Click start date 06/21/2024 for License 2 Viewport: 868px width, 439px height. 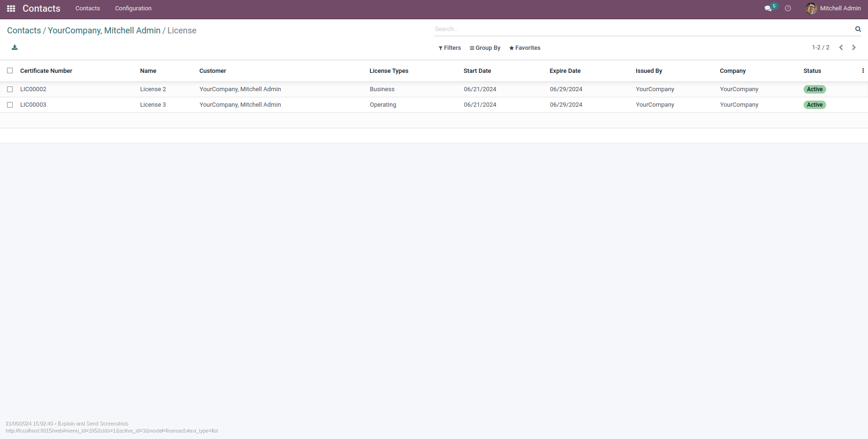pyautogui.click(x=480, y=89)
